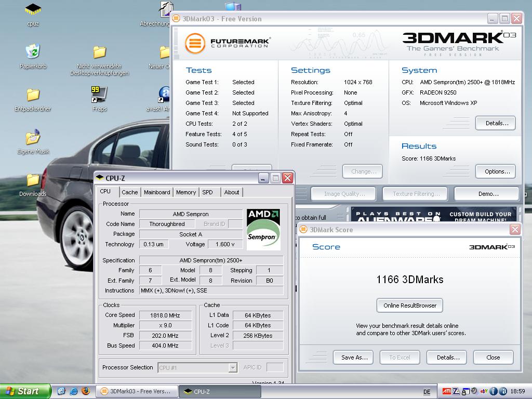Click the 'Thoroughbred' code name value
The width and height of the screenshot is (532, 399).
(x=167, y=224)
